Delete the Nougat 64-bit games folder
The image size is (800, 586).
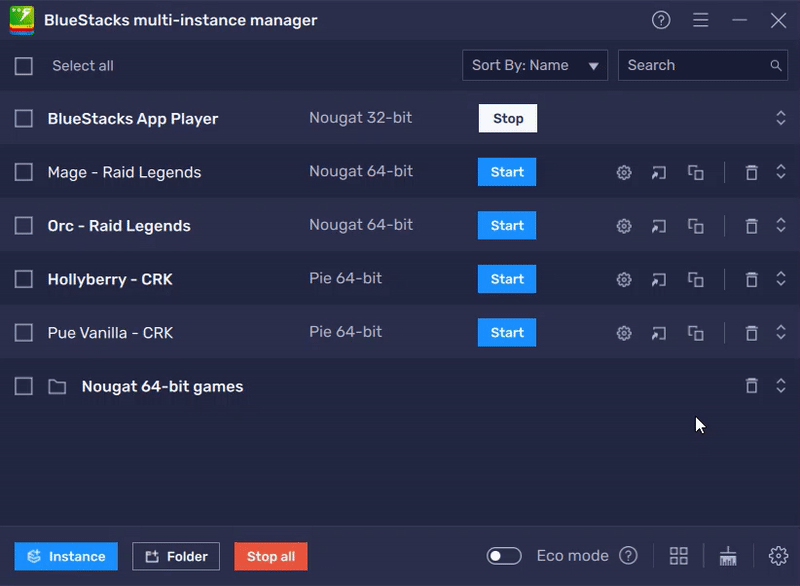[751, 386]
